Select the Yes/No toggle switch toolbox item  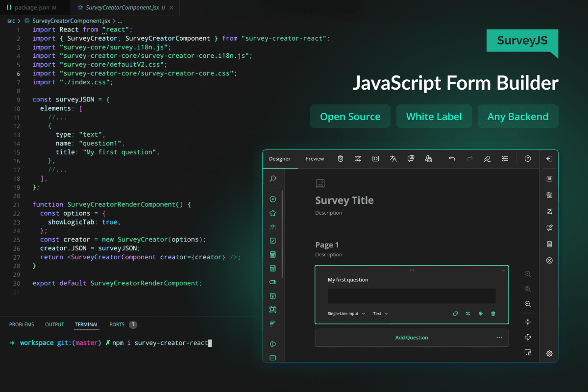[x=273, y=282]
